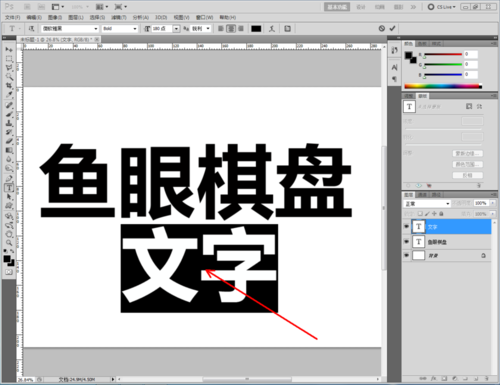Open the font size dropdown arrow
Screen dimensions: 500x385
tap(176, 29)
